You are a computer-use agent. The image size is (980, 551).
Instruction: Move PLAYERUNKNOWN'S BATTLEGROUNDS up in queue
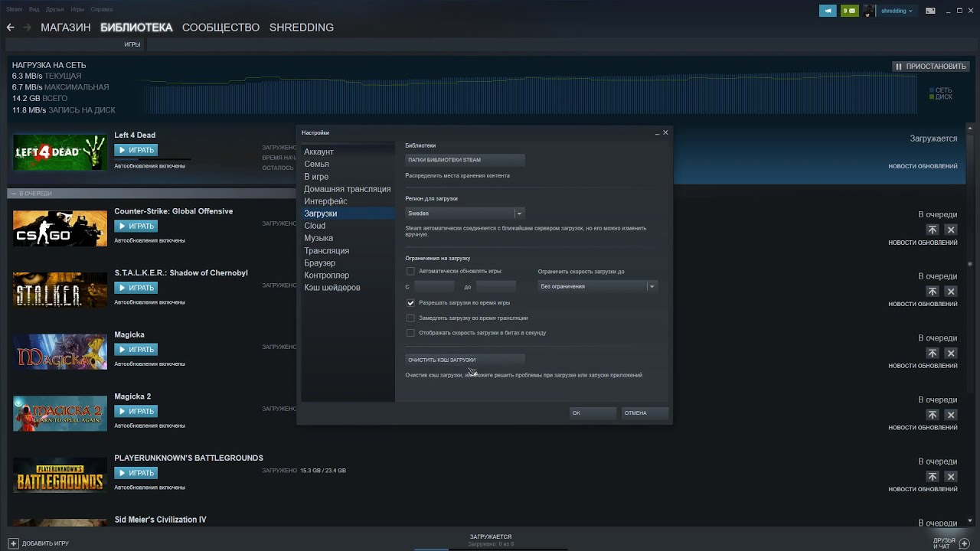click(932, 477)
